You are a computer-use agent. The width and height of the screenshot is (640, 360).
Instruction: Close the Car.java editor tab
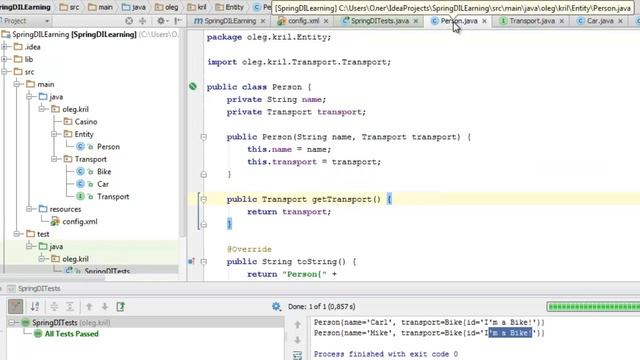pos(620,21)
